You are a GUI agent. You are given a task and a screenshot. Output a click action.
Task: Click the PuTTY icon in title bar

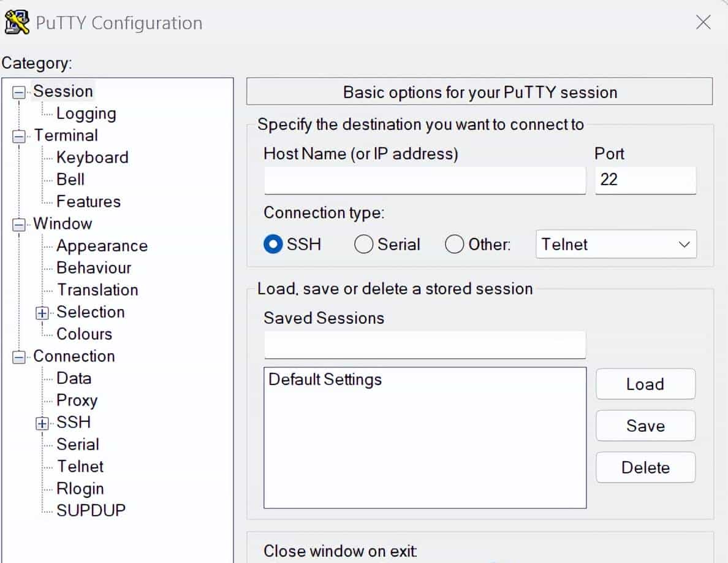[x=17, y=23]
